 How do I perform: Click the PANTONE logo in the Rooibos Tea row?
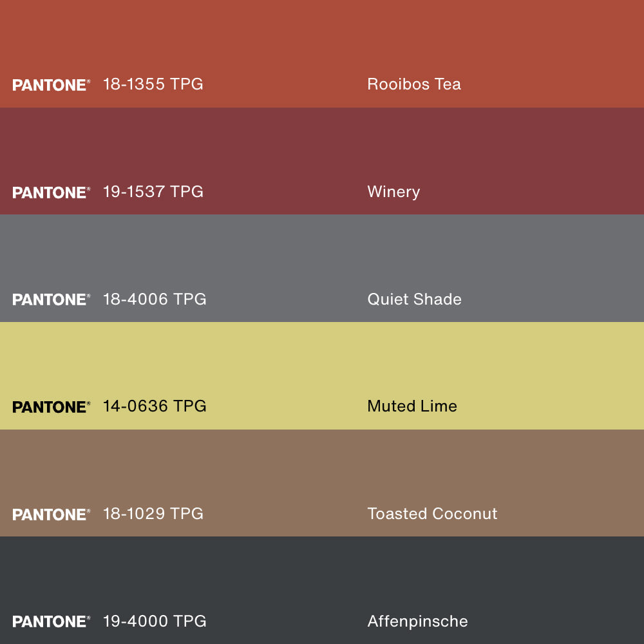point(51,85)
